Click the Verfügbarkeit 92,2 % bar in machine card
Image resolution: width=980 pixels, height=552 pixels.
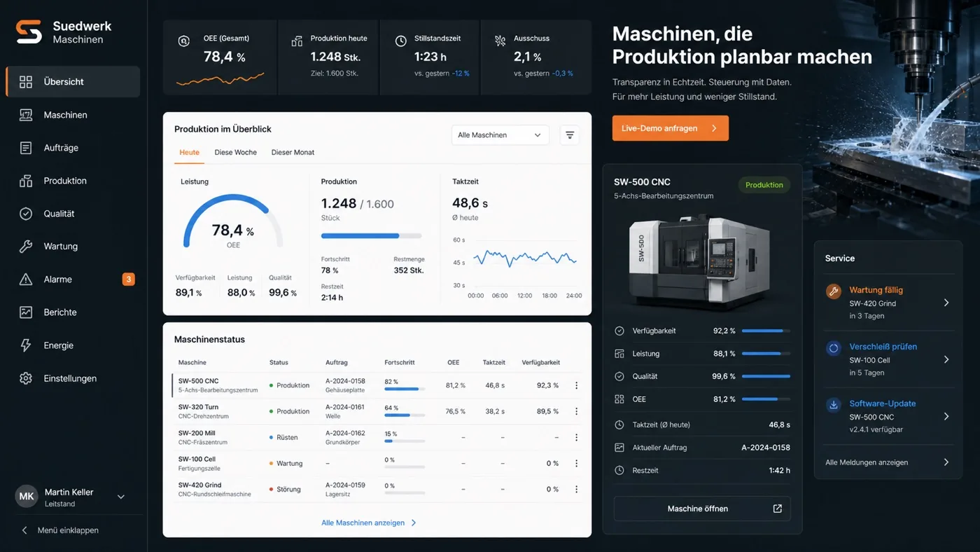tap(766, 331)
